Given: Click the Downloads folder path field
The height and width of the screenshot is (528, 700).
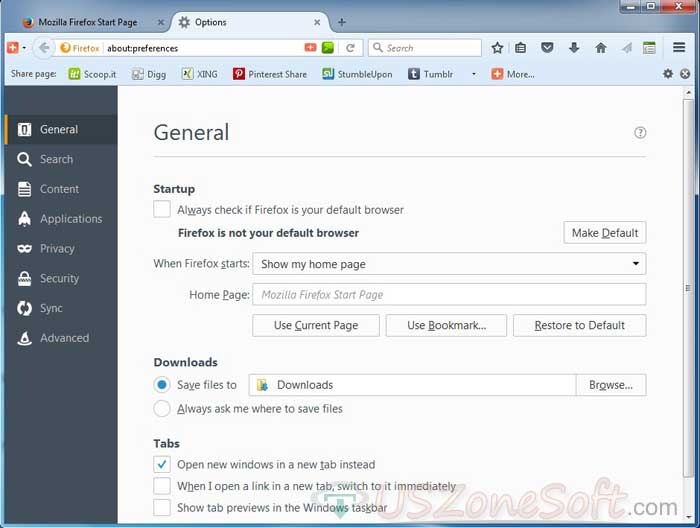Looking at the screenshot, I should pos(412,385).
